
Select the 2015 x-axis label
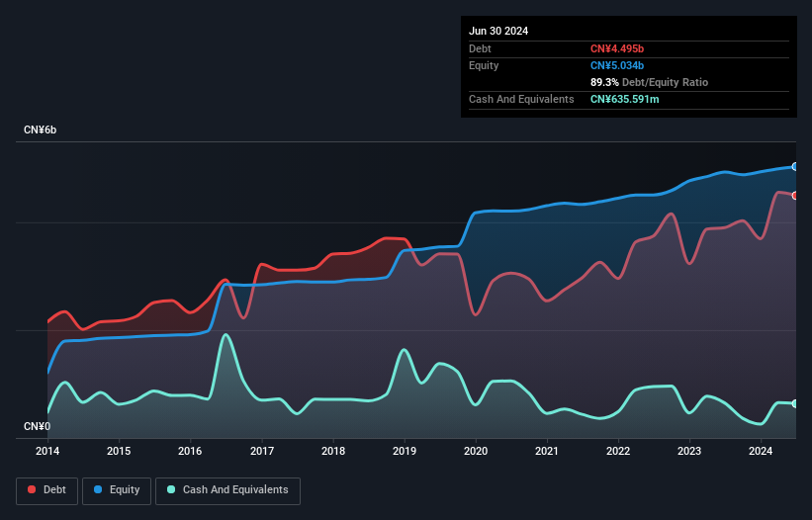tap(119, 451)
